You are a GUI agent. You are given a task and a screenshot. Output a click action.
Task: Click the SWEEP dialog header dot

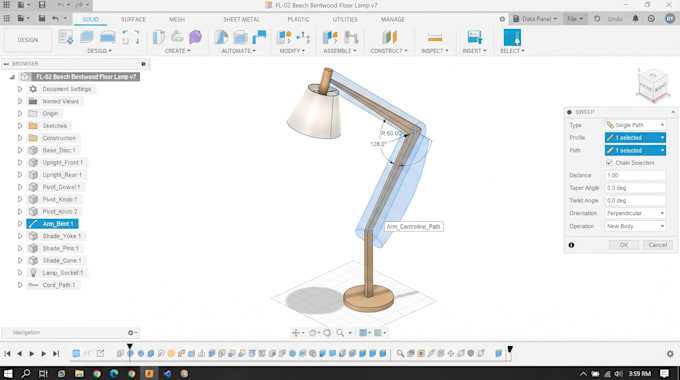click(569, 112)
